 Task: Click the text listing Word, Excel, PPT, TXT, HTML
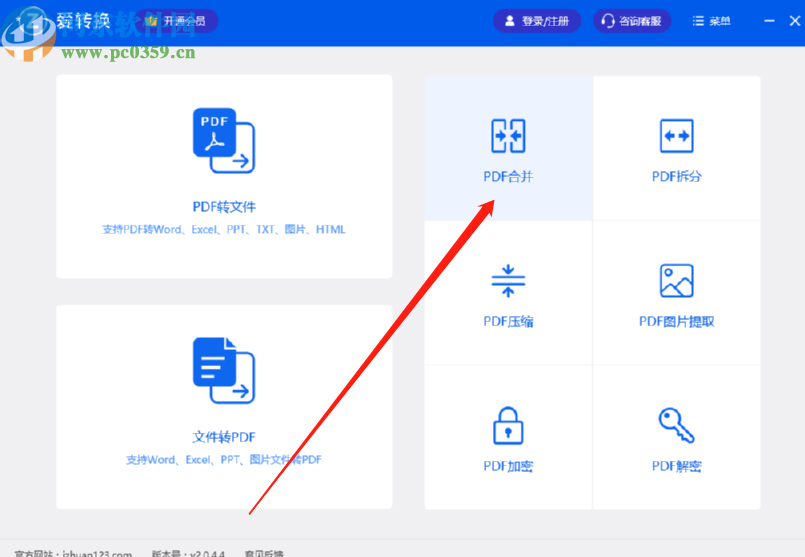[224, 229]
